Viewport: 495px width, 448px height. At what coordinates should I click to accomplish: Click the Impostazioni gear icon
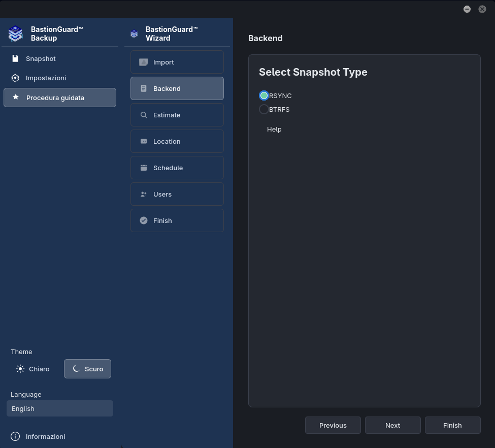[x=15, y=78]
